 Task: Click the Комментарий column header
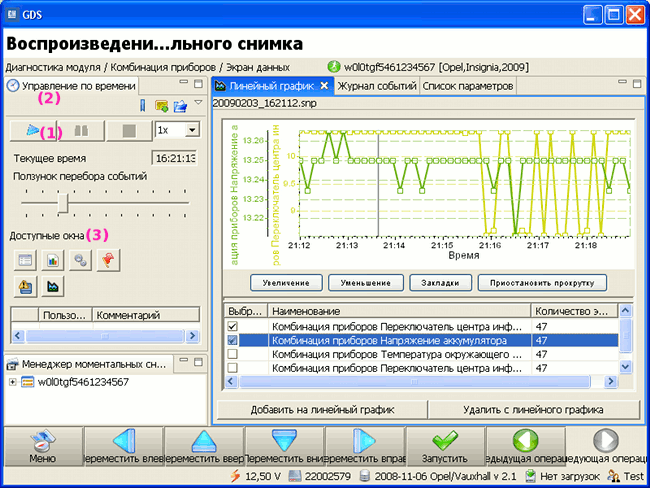(146, 315)
